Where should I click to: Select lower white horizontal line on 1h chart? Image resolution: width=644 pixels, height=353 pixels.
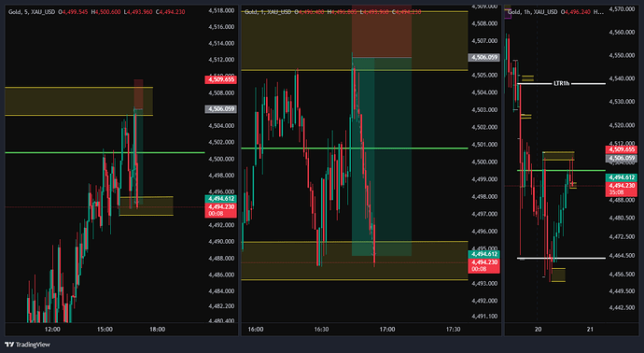pyautogui.click(x=562, y=258)
